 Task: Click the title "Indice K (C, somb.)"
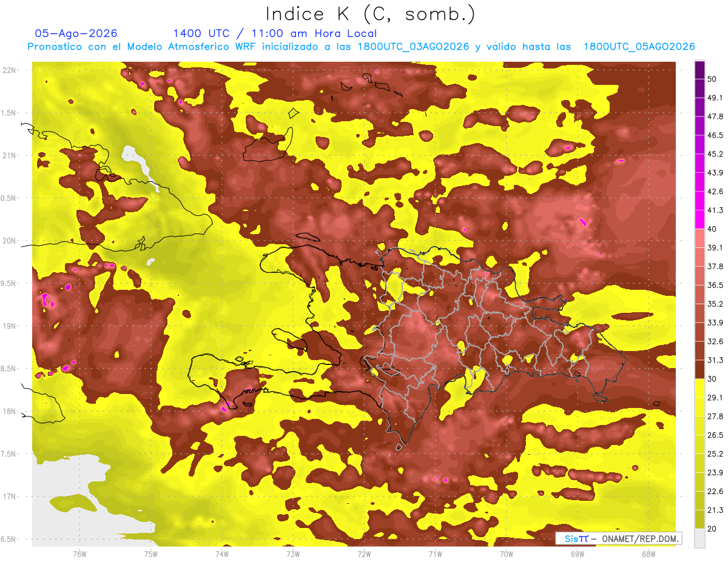pyautogui.click(x=370, y=14)
